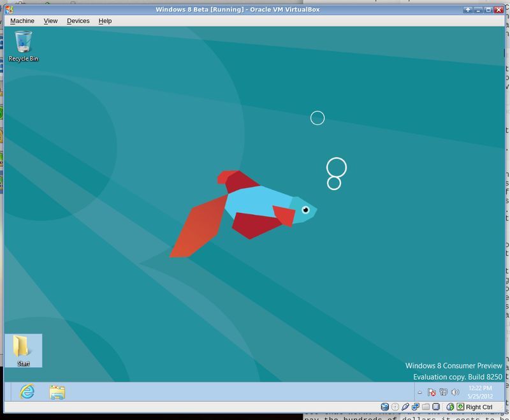Image resolution: width=510 pixels, height=420 pixels.
Task: Open the Help menu
Action: tap(105, 21)
